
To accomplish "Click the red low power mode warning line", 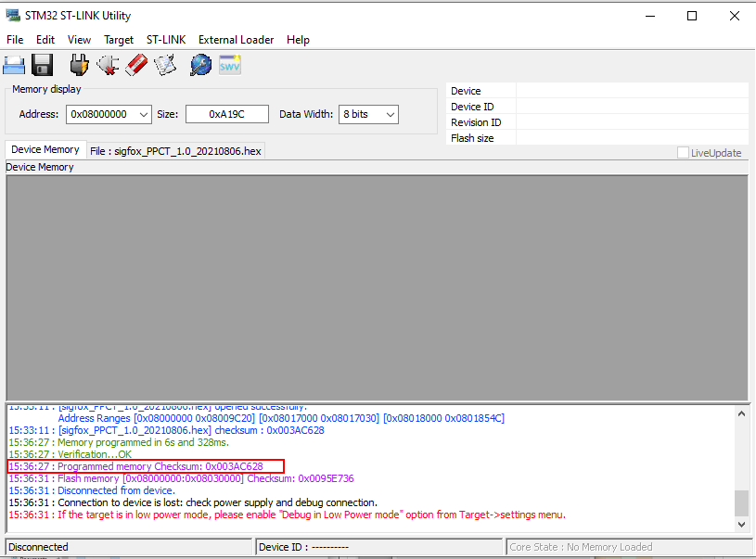I will (288, 515).
